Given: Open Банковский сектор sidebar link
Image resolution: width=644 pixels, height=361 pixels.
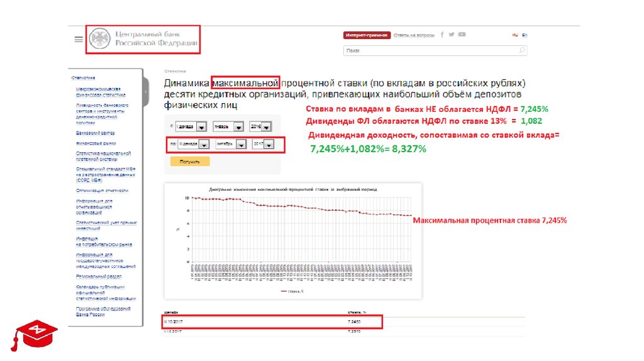Looking at the screenshot, I should pyautogui.click(x=96, y=133).
